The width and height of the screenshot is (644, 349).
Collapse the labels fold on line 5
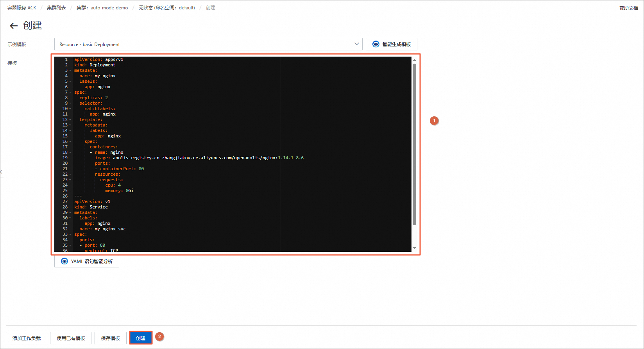click(x=70, y=82)
